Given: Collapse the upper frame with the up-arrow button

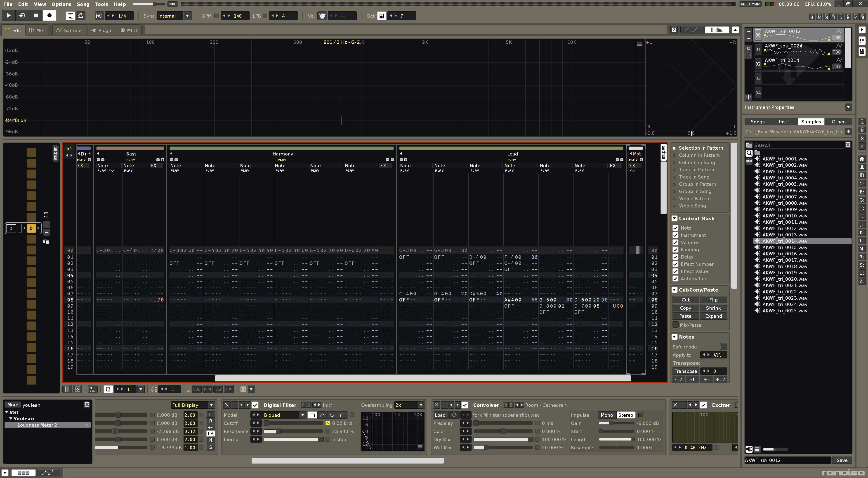Looking at the screenshot, I should point(735,30).
